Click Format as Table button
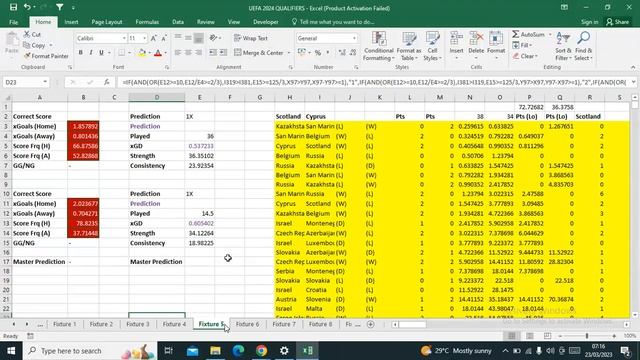640x360 pixels. tap(409, 46)
